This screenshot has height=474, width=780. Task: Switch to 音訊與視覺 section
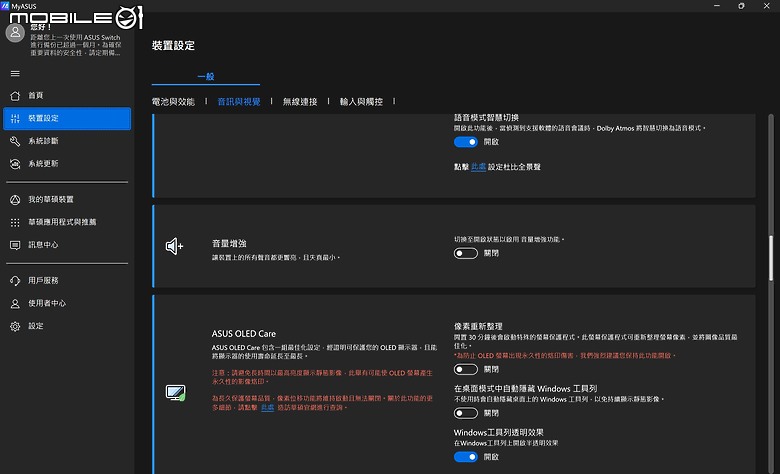point(239,102)
